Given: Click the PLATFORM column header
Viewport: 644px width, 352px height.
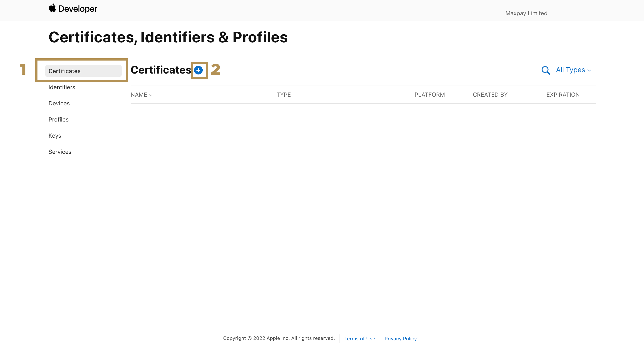Looking at the screenshot, I should [x=429, y=95].
